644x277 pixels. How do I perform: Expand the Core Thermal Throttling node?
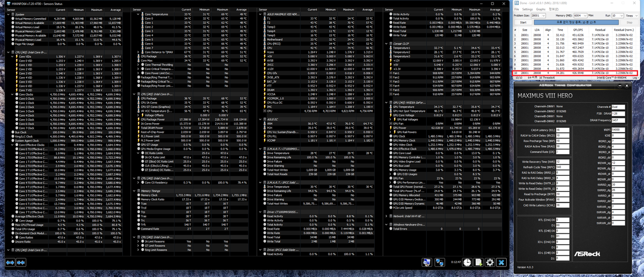tap(138, 64)
